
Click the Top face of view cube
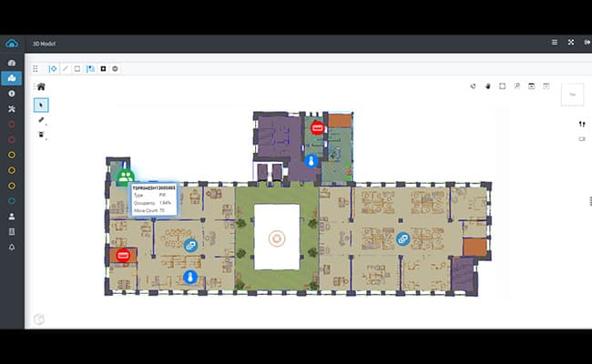click(x=573, y=93)
